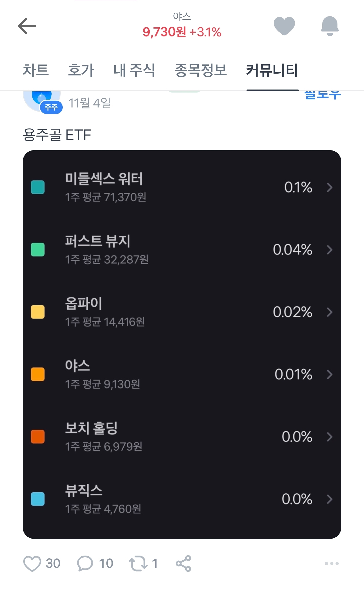
Task: Switch to the 차트 tab
Action: pyautogui.click(x=36, y=70)
